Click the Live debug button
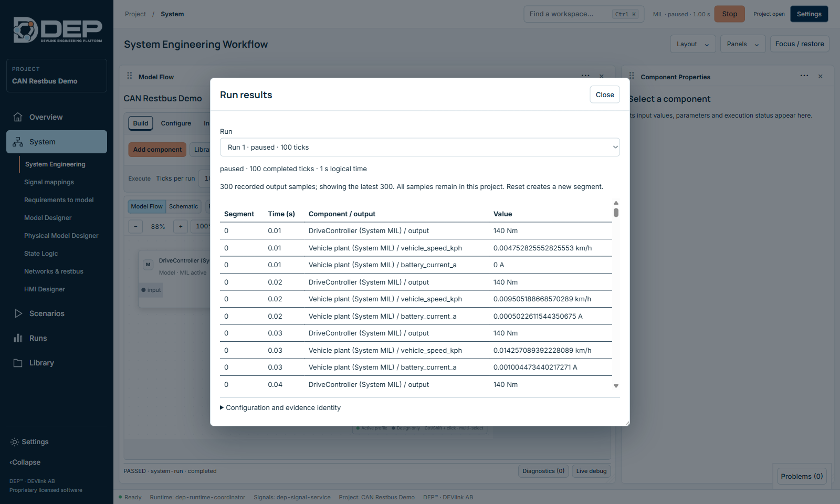The image size is (840, 504). click(591, 471)
